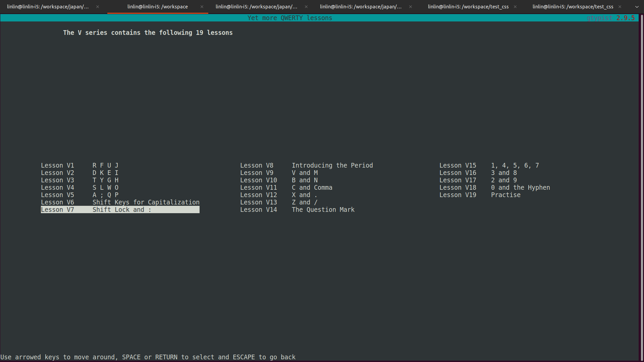Switch to the test_css terminal tab

469,6
